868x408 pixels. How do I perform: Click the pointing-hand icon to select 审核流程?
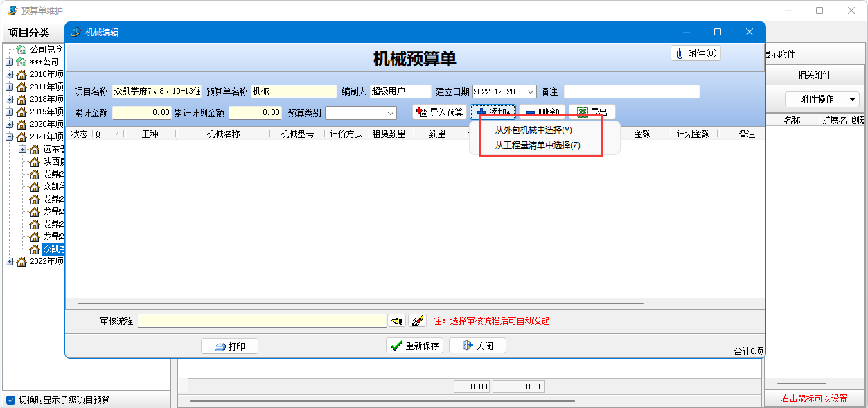click(x=397, y=321)
